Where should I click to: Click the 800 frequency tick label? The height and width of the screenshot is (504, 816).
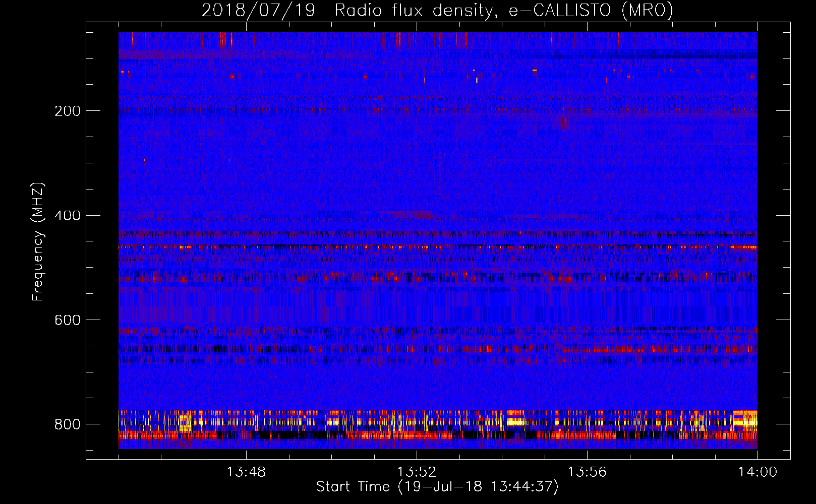[68, 424]
